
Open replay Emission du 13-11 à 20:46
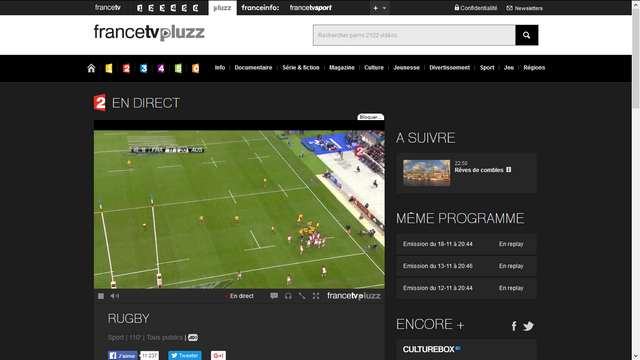pos(466,266)
